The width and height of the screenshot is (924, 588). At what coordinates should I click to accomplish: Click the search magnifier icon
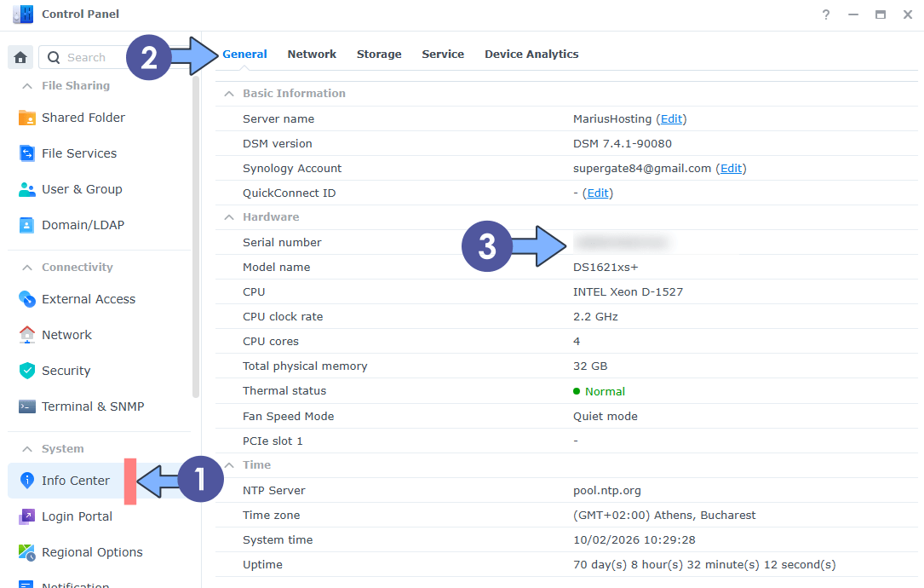54,57
